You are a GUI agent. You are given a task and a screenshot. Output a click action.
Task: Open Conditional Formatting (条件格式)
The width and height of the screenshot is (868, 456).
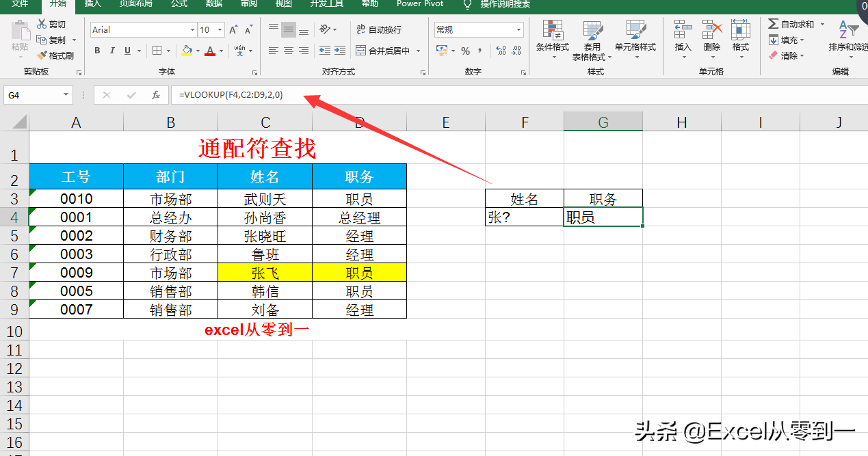(x=553, y=40)
